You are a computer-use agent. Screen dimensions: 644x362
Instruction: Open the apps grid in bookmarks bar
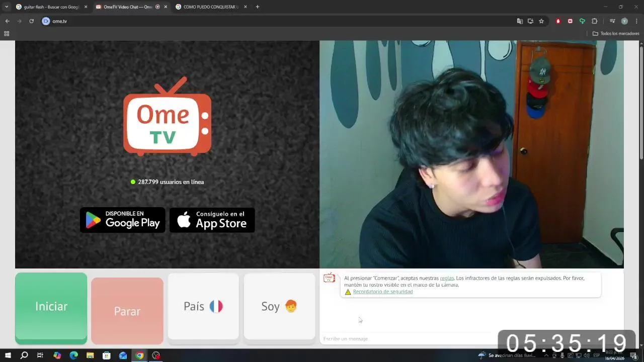click(x=7, y=34)
